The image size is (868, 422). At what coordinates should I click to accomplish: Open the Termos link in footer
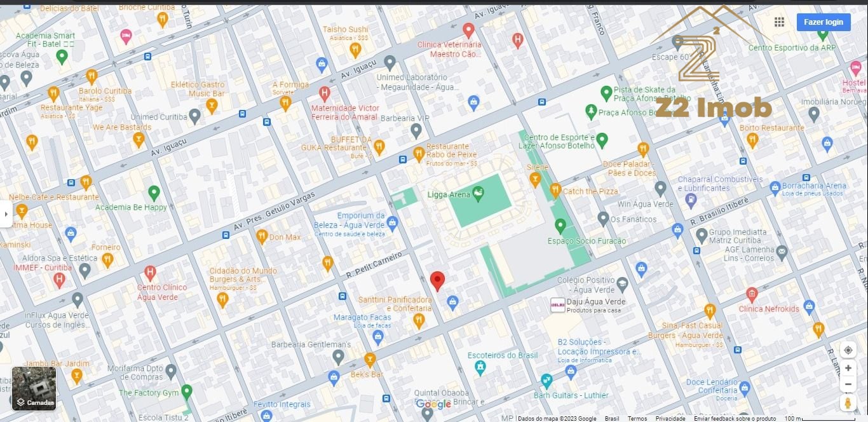click(x=637, y=418)
